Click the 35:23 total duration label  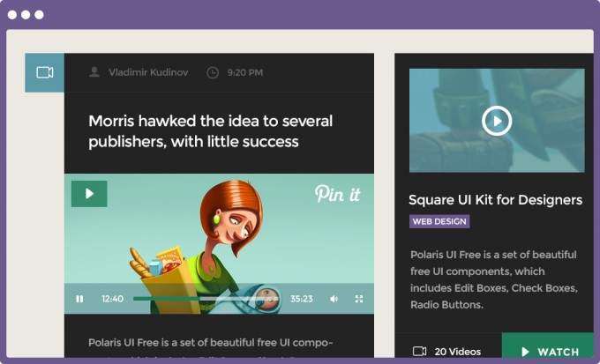click(x=302, y=299)
